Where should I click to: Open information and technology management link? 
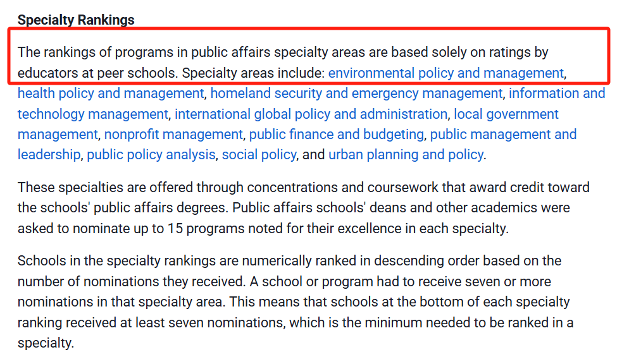point(557,94)
